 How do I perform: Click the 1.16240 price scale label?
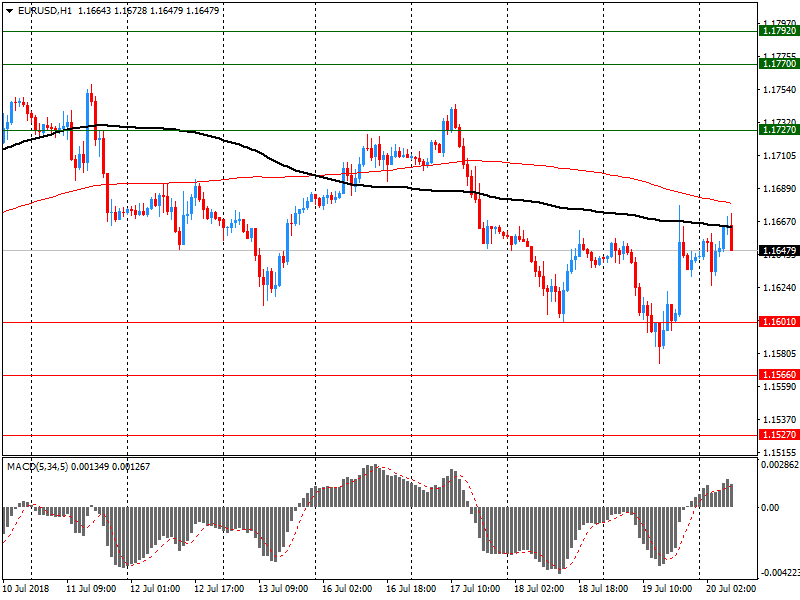pos(779,288)
